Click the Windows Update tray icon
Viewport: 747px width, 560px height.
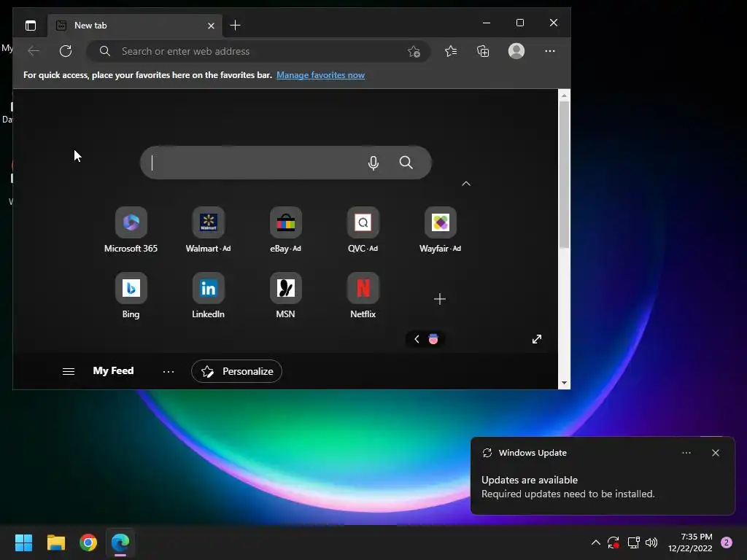click(614, 542)
